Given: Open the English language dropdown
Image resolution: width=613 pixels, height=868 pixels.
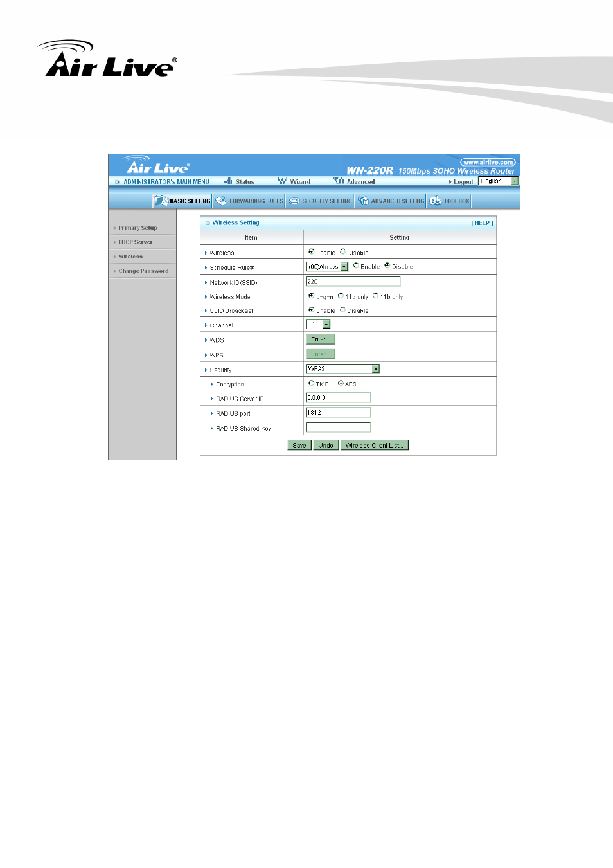Looking at the screenshot, I should click(499, 181).
